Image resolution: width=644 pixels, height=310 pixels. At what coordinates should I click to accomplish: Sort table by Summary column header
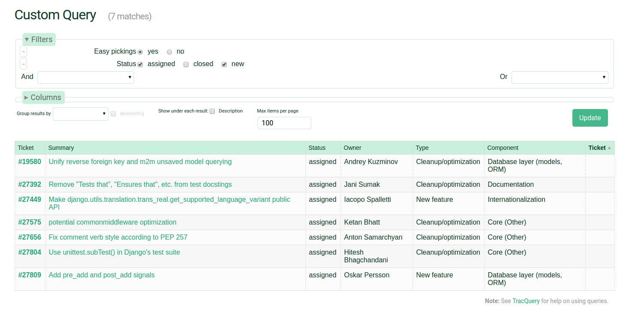pyautogui.click(x=61, y=148)
